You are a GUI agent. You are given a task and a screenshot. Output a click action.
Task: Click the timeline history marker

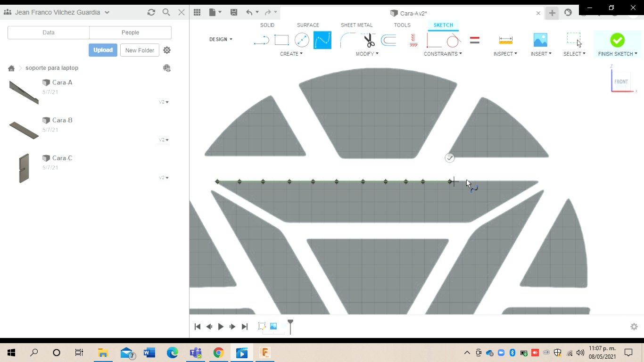click(290, 326)
